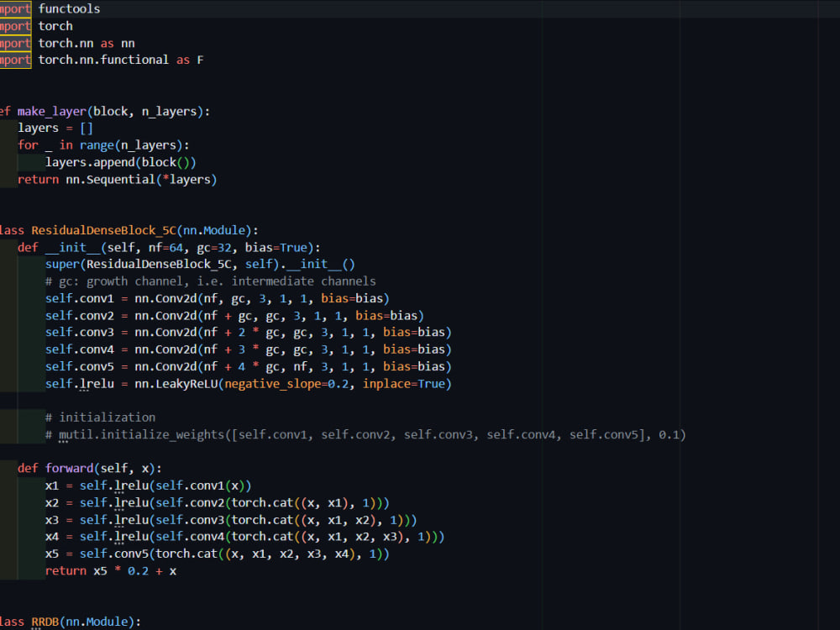The height and width of the screenshot is (630, 840).
Task: Click 'x3' at the start of the x3 assignment line
Action: coord(52,520)
